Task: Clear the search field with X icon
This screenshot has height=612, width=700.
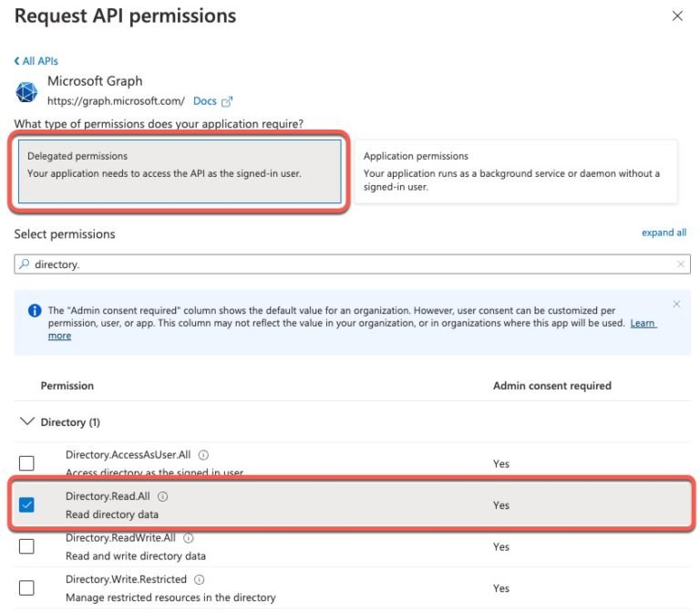Action: 681,265
